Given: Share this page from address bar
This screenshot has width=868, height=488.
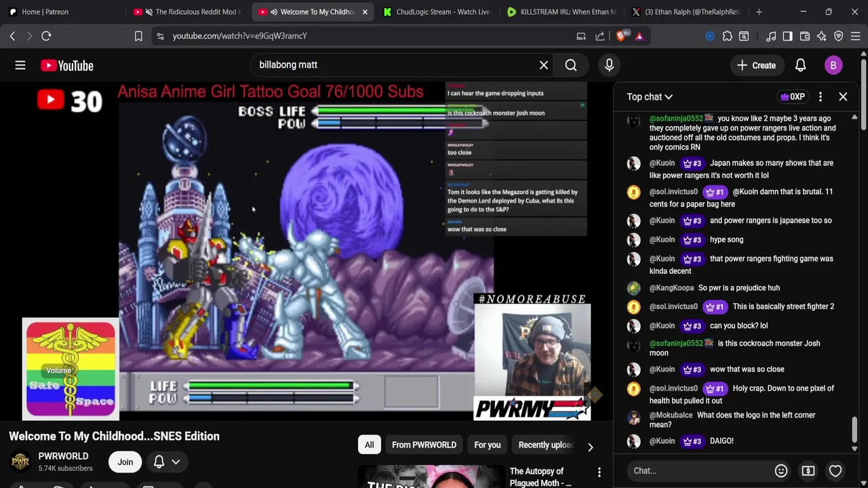Looking at the screenshot, I should 600,36.
